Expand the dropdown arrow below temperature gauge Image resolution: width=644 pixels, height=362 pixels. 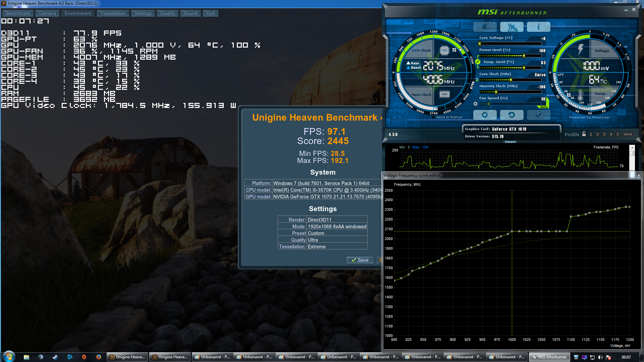[622, 113]
